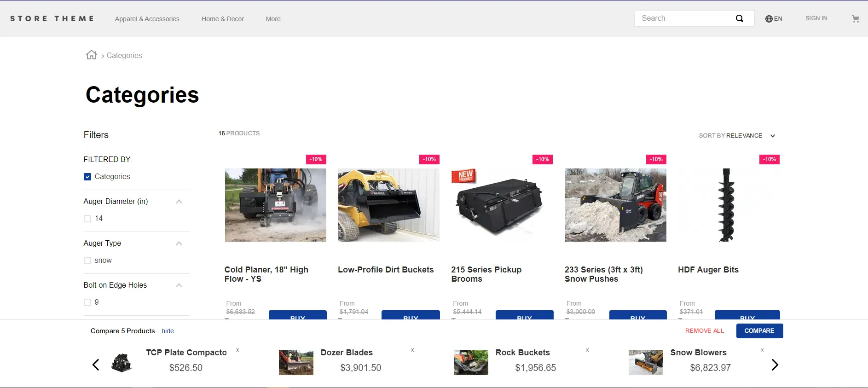868x388 pixels.
Task: Click the home breadcrumb icon
Action: [x=92, y=55]
